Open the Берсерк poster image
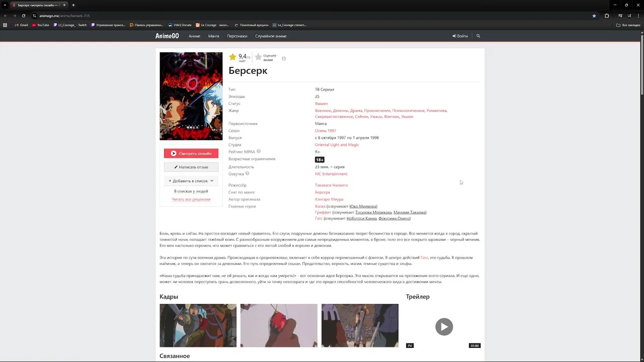This screenshot has height=362, width=644. coord(191,96)
